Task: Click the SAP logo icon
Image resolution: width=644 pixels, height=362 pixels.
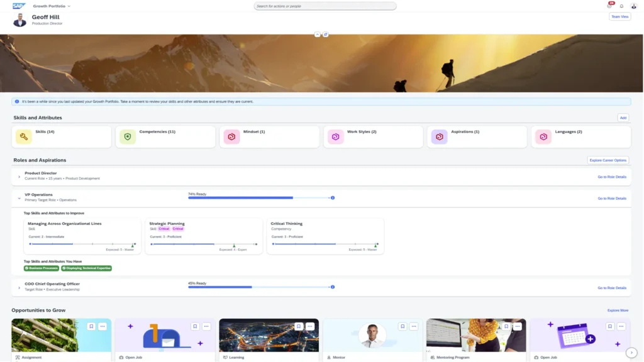Action: [x=18, y=6]
